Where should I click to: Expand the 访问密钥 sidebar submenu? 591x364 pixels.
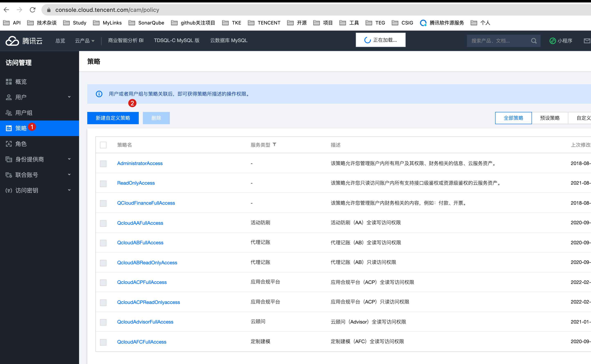(69, 190)
